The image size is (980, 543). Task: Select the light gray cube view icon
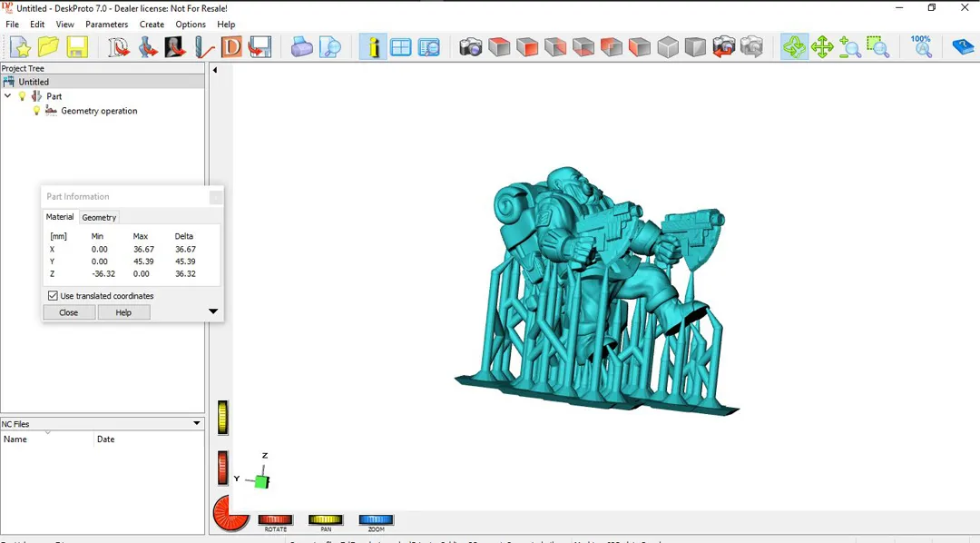pos(668,47)
